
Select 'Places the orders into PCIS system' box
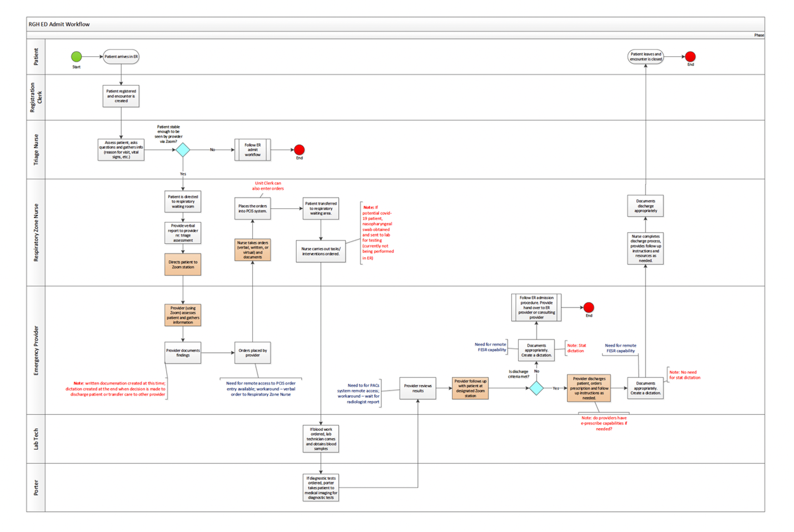click(x=252, y=209)
